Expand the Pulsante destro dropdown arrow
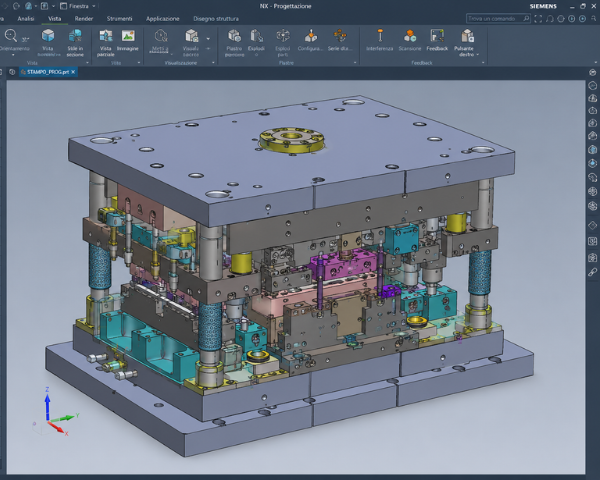Image resolution: width=600 pixels, height=480 pixels. pos(478,55)
